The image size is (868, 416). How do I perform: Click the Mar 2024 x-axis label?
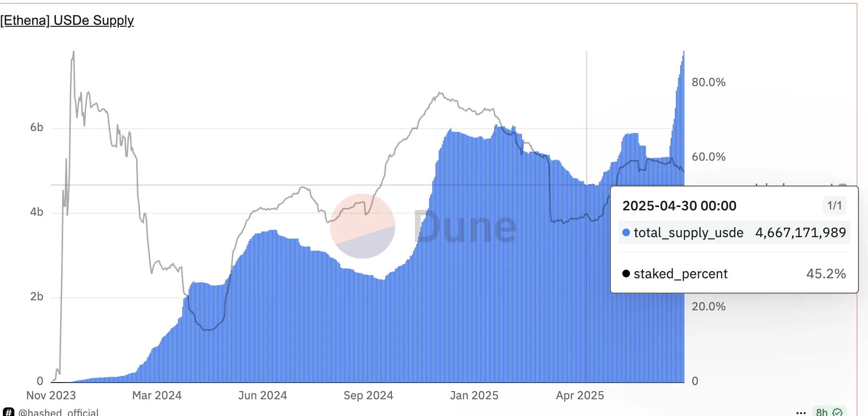pos(157,395)
